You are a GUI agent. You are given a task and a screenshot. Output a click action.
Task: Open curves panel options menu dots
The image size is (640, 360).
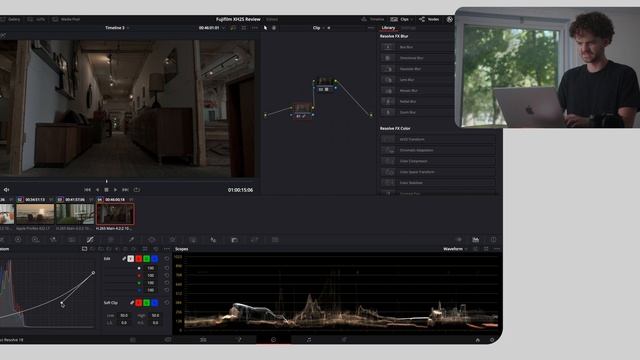click(x=167, y=249)
